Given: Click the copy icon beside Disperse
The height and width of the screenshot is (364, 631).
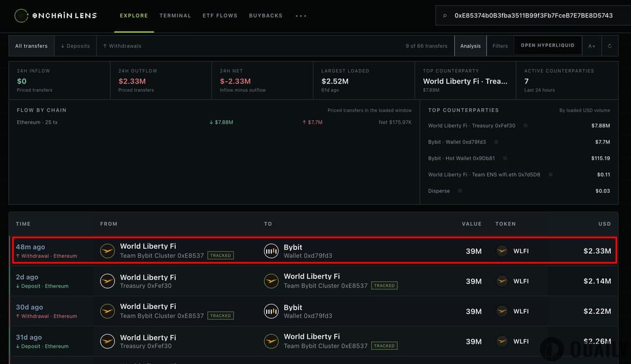Looking at the screenshot, I should (x=460, y=190).
